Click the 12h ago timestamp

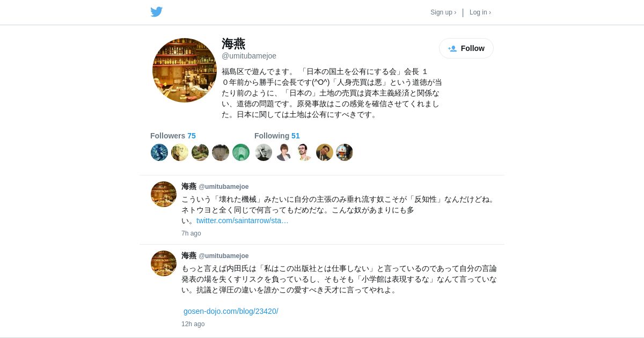[x=193, y=324]
